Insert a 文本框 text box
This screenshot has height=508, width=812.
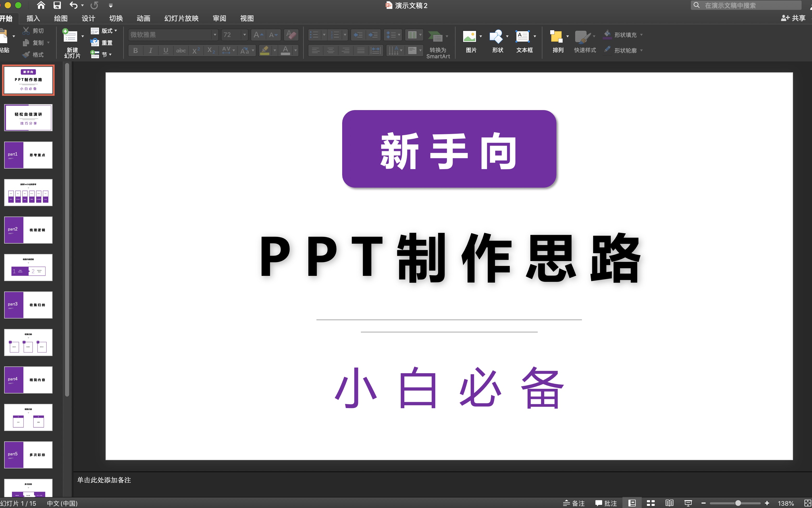click(x=522, y=36)
